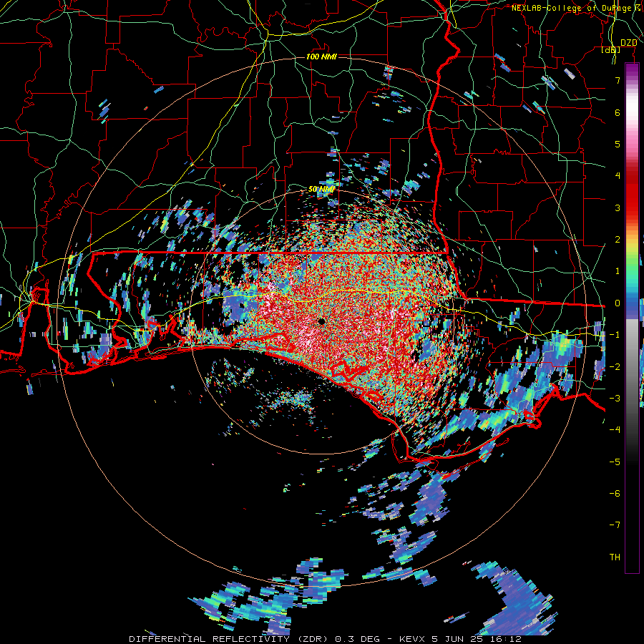Click the "0" value on color scale
The image size is (644, 644).
point(618,303)
